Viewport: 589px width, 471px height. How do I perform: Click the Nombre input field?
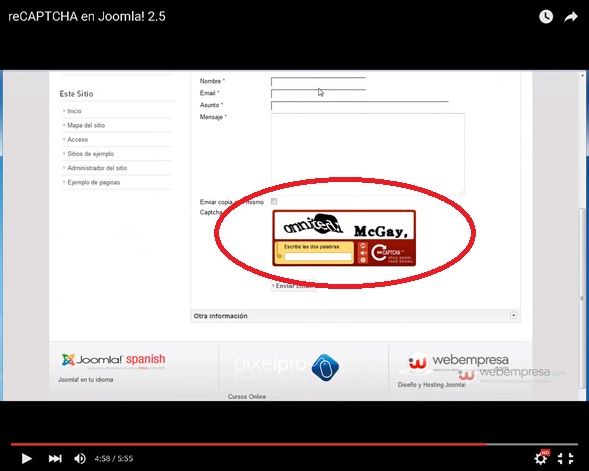point(319,82)
